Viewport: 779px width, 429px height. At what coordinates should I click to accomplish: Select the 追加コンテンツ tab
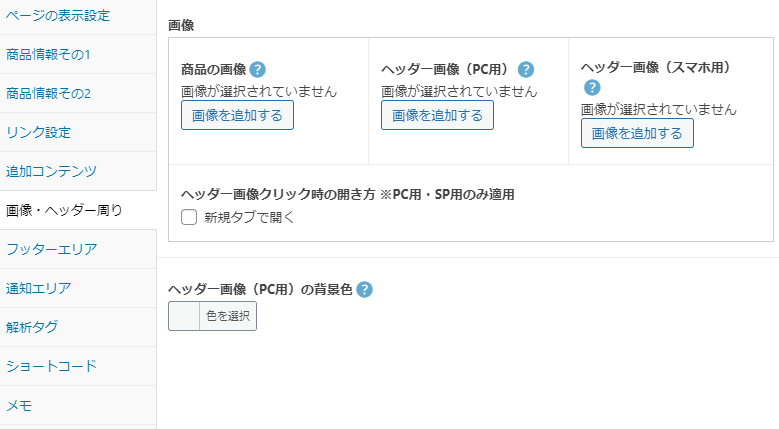[78, 171]
